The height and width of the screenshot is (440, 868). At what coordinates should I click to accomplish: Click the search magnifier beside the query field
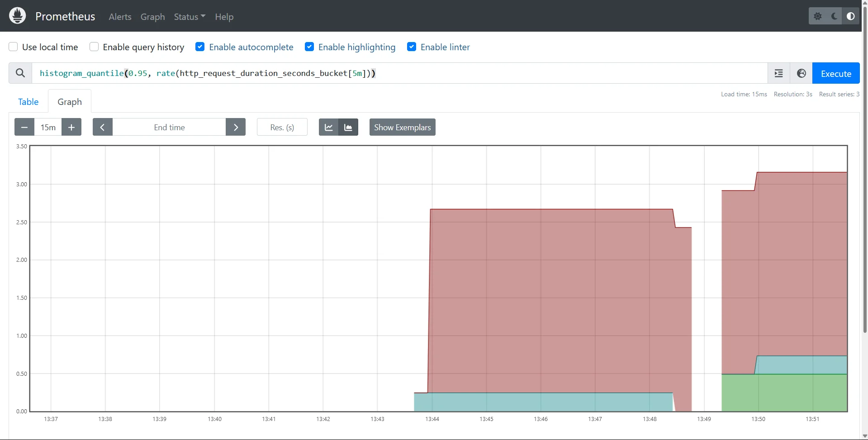pos(20,73)
